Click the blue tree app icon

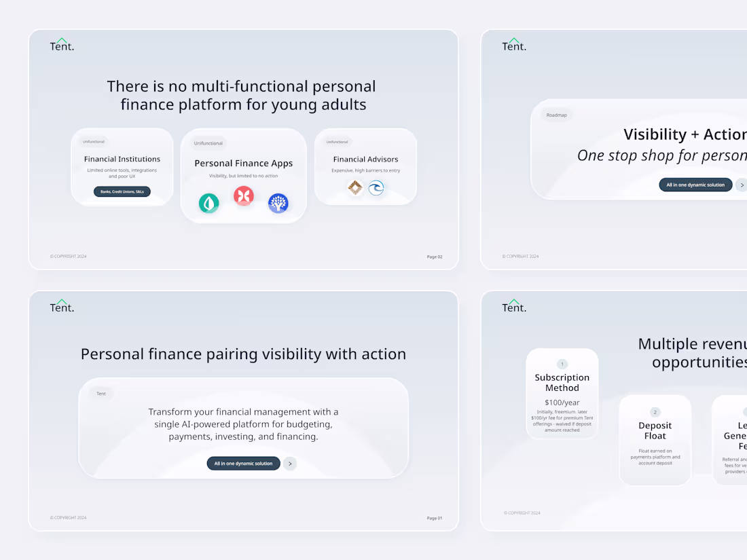tap(278, 203)
